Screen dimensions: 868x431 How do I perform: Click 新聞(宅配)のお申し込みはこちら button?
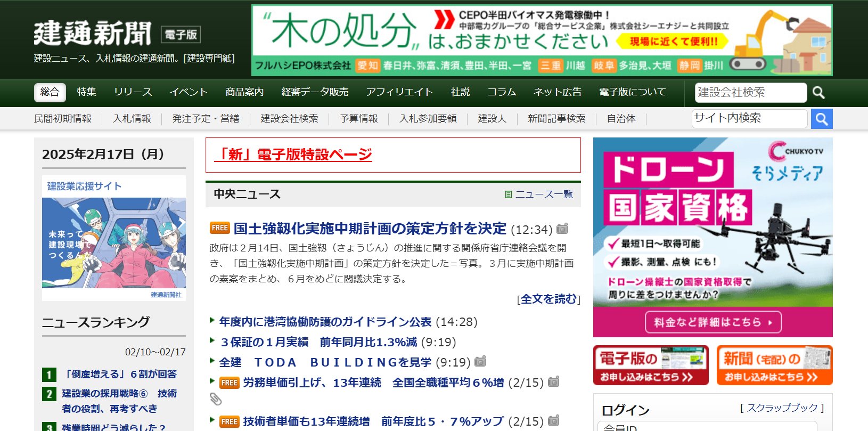775,365
